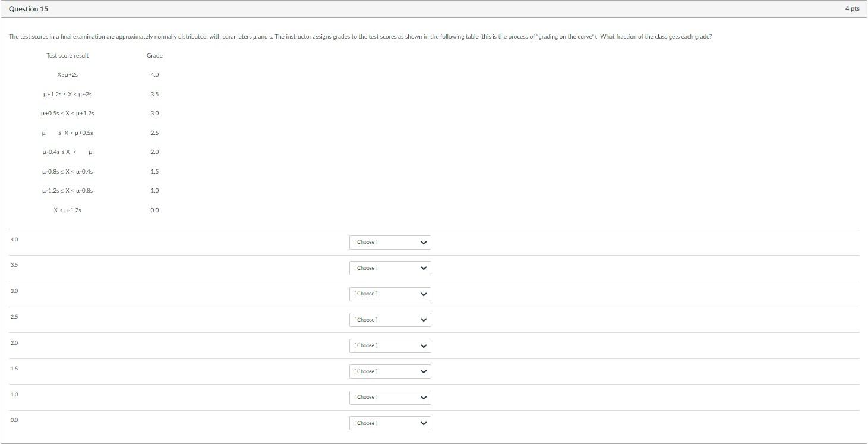Click the "Question 15" heading
Image resolution: width=868 pixels, height=444 pixels.
point(29,9)
